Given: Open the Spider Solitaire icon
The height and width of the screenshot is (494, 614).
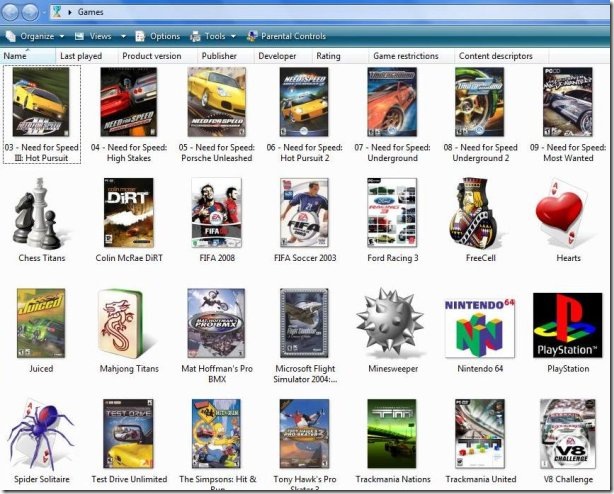Looking at the screenshot, I should pyautogui.click(x=41, y=435).
